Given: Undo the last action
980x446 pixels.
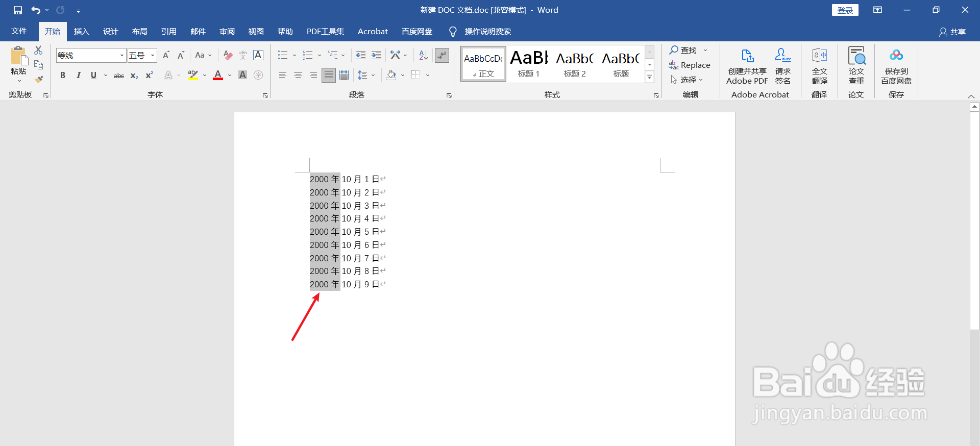Looking at the screenshot, I should [36, 10].
